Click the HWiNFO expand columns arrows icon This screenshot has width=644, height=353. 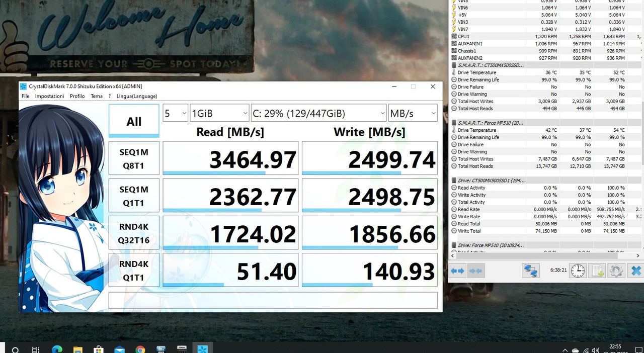click(457, 271)
